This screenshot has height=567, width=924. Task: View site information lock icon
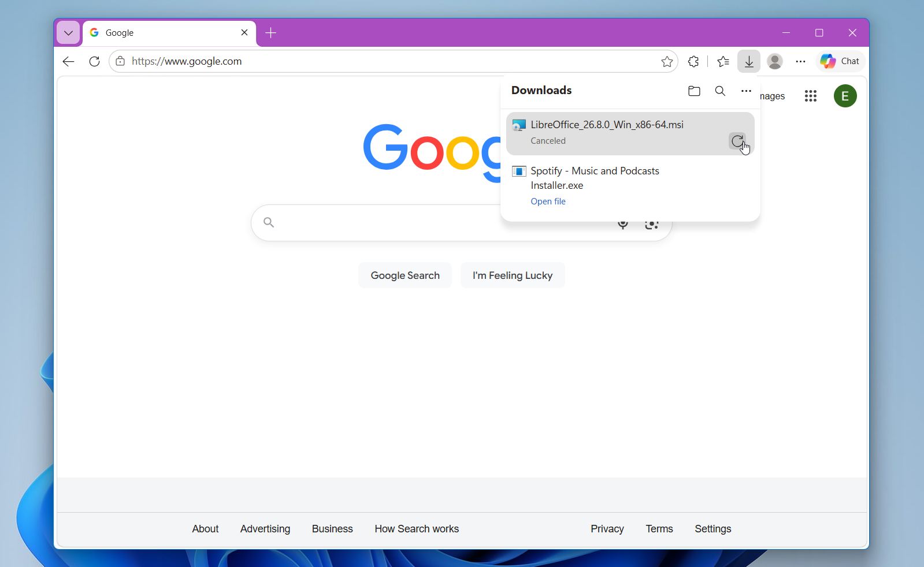pos(120,61)
